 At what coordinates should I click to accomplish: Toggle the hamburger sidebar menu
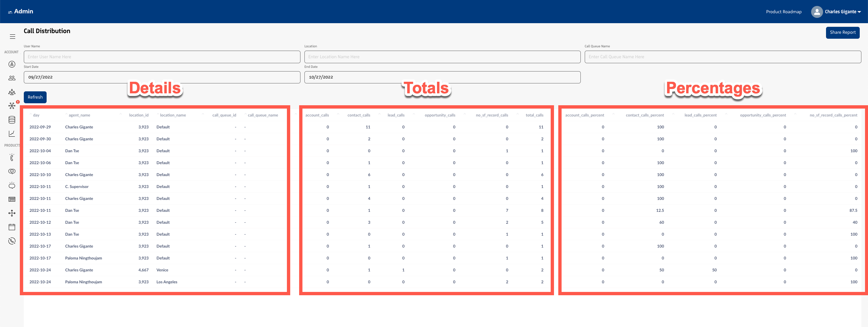(13, 36)
